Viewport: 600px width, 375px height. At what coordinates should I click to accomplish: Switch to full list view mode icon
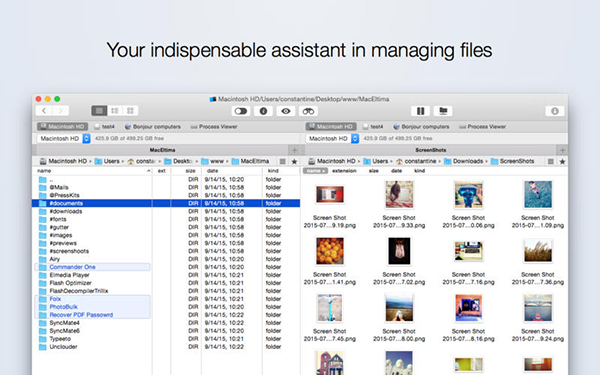[x=99, y=111]
